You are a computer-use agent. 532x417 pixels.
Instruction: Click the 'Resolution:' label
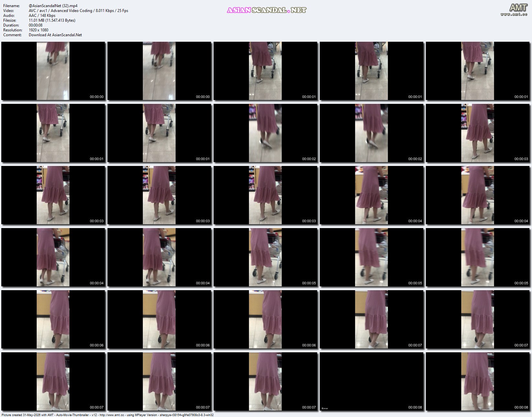(x=13, y=30)
